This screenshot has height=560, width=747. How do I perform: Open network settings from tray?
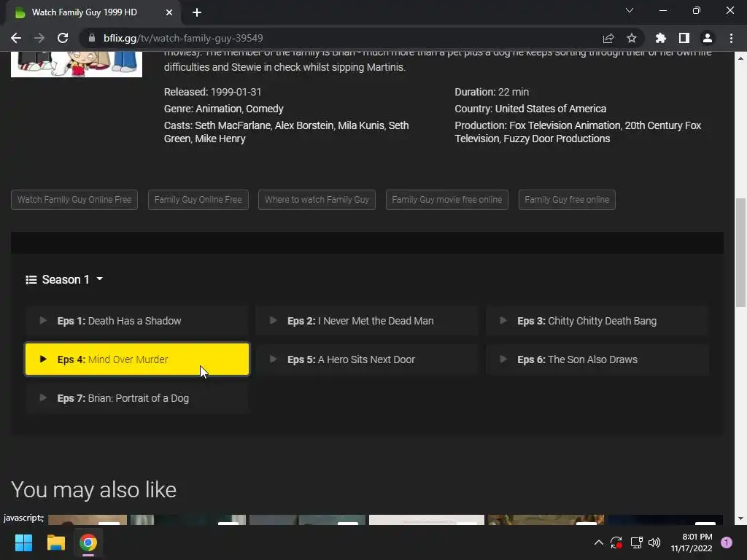(636, 542)
